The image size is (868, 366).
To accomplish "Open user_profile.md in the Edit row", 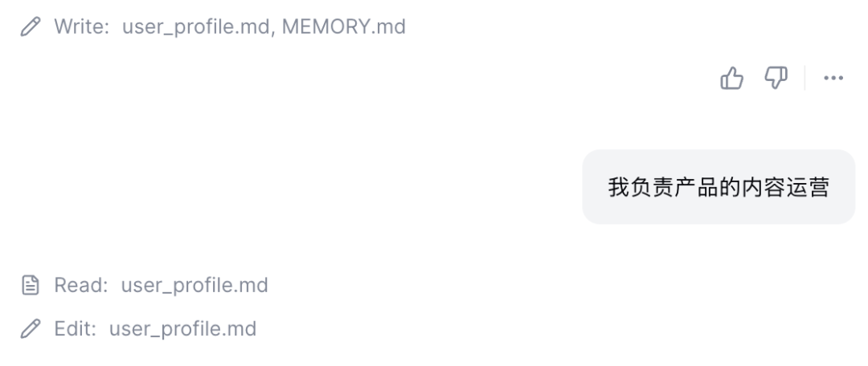I will pos(182,328).
